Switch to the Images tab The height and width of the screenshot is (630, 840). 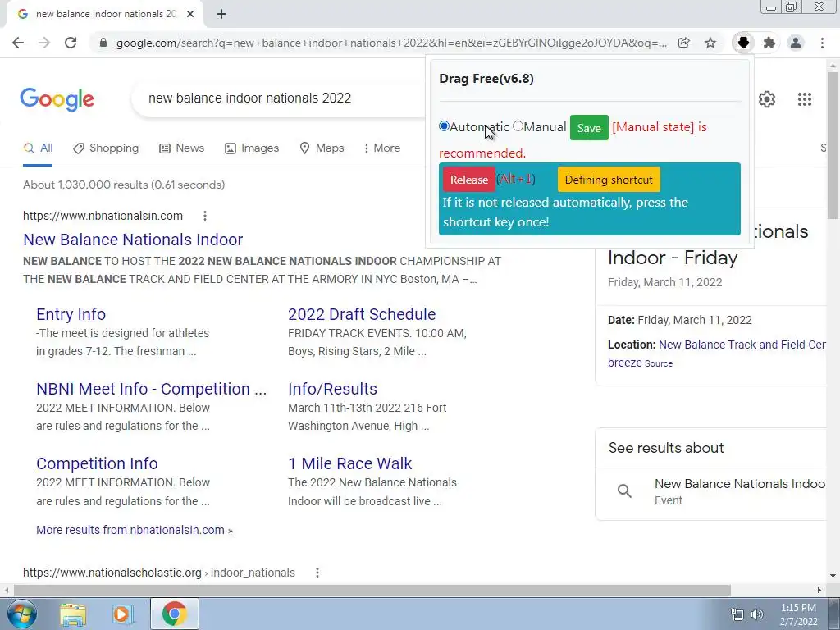[252, 148]
